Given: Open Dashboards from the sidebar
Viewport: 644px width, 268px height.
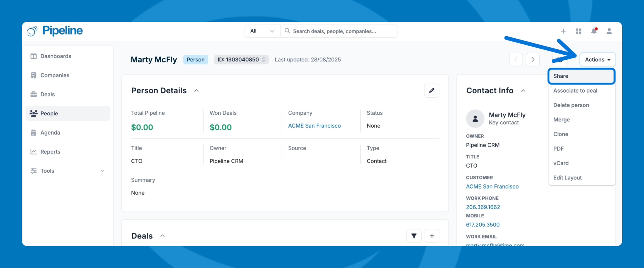Looking at the screenshot, I should click(68, 56).
